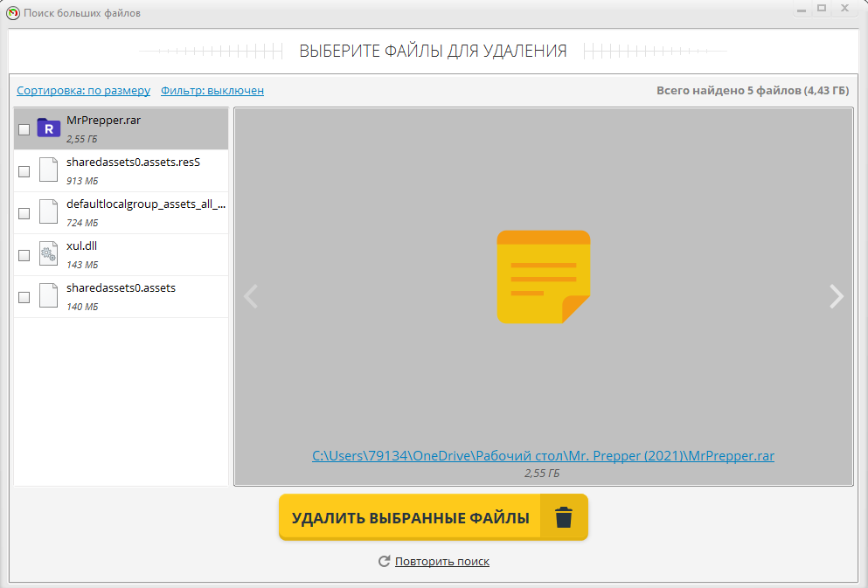Select the MrPrepper.rar file name
The height and width of the screenshot is (588, 868).
[x=103, y=120]
